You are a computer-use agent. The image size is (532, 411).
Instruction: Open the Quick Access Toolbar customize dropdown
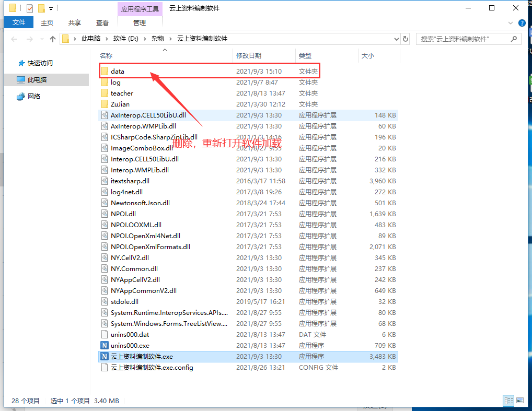click(x=51, y=8)
